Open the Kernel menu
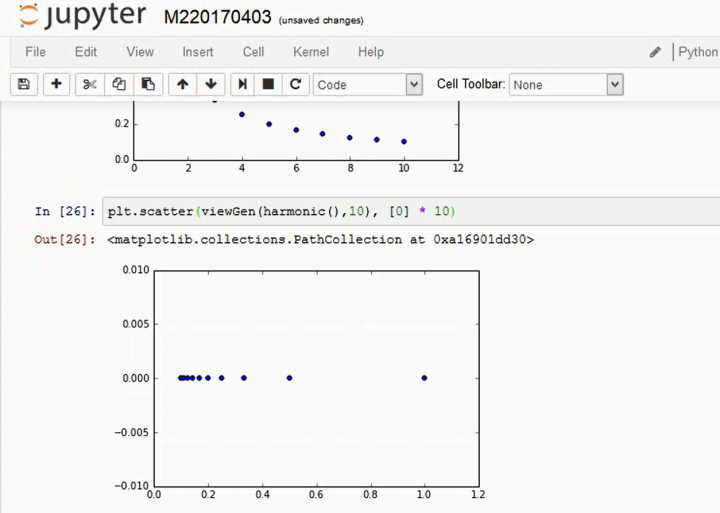The image size is (720, 513). [x=311, y=52]
